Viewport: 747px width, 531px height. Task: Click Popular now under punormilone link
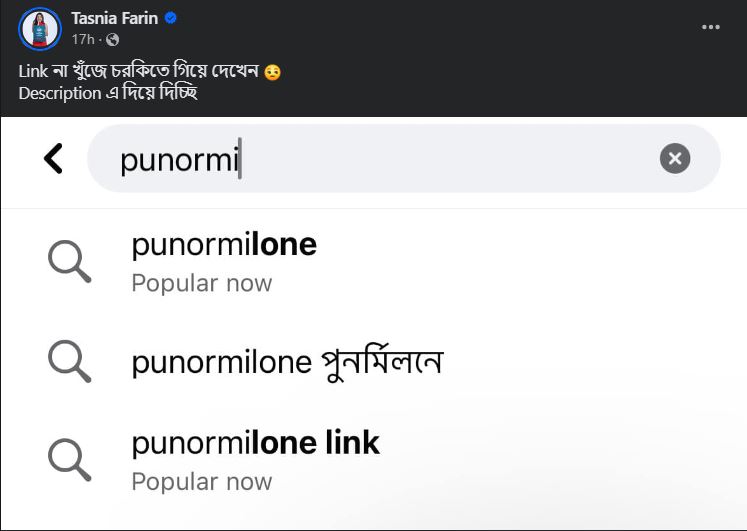(202, 481)
